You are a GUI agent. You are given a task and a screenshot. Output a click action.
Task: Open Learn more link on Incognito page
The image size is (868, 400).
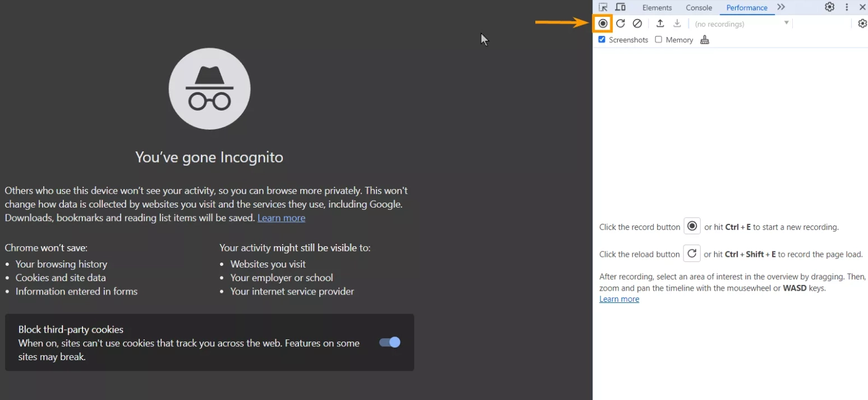(x=281, y=218)
